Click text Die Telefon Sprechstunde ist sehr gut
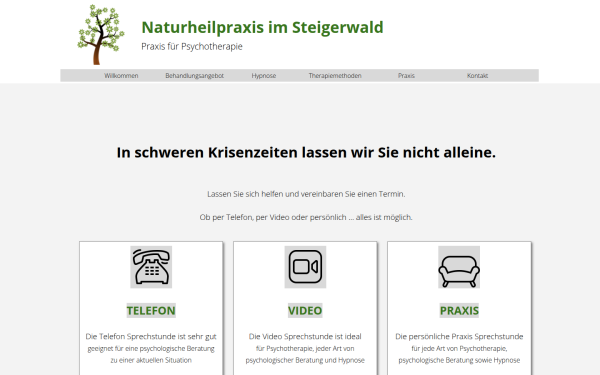Image resolution: width=600 pixels, height=375 pixels. [x=151, y=336]
